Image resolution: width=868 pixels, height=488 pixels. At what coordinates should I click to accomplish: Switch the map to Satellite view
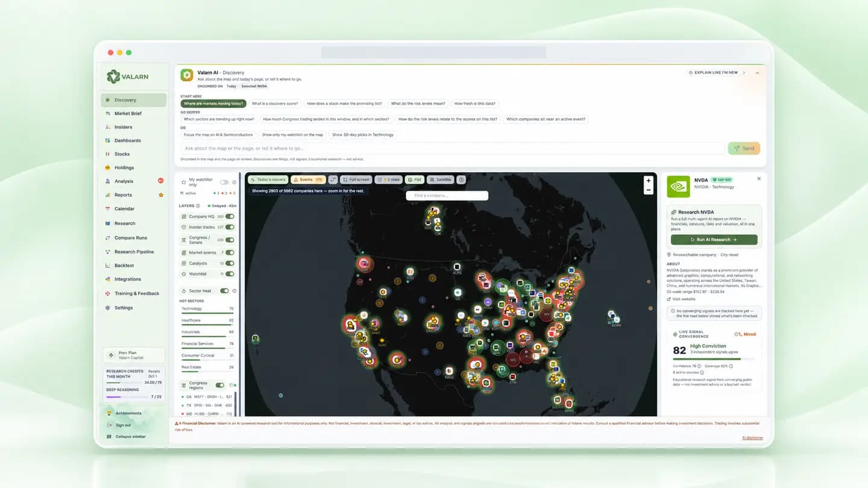point(441,180)
